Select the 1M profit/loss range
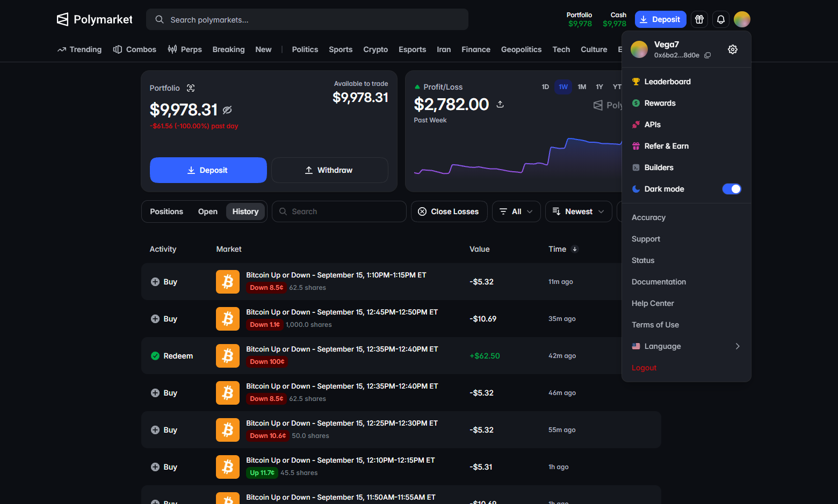Screen dimensions: 838x504 point(582,87)
